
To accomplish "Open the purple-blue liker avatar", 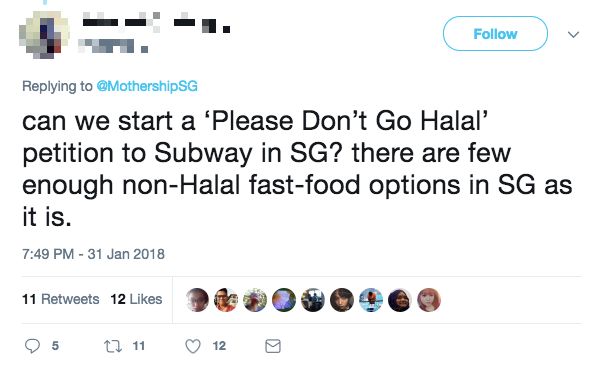I will (x=284, y=300).
